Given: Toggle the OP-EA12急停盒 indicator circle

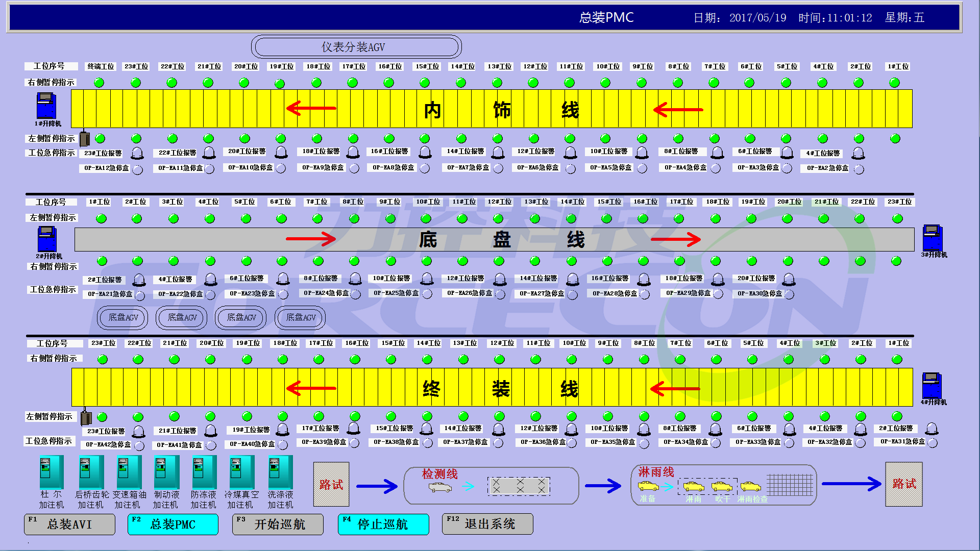Looking at the screenshot, I should 137,170.
